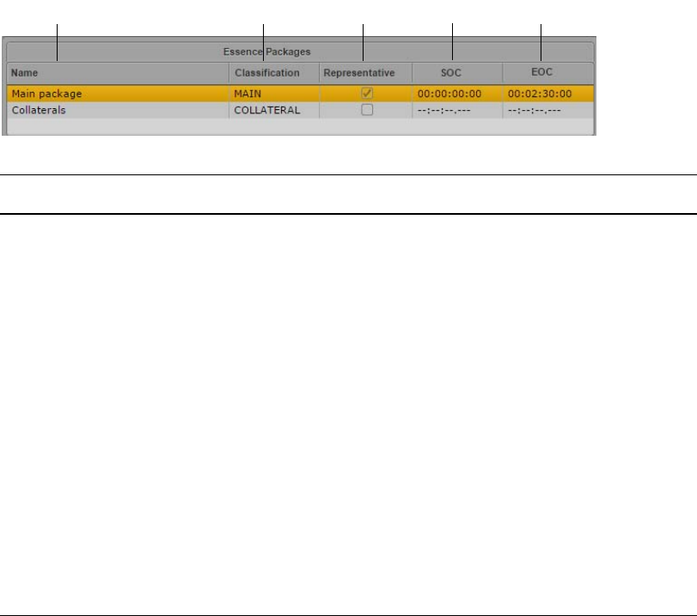Select the 'Collaterals' name cell

click(118, 110)
